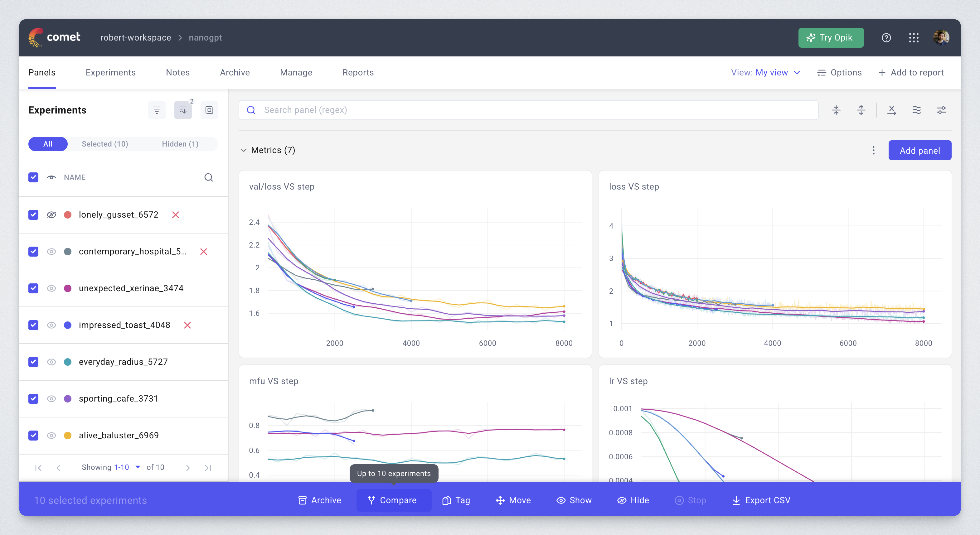Uncheck the lonely_gusset_6572 checkbox
Image resolution: width=980 pixels, height=535 pixels.
(x=33, y=215)
